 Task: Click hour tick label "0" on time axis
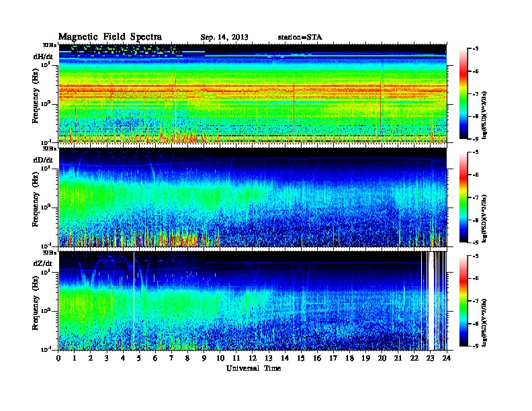(58, 358)
